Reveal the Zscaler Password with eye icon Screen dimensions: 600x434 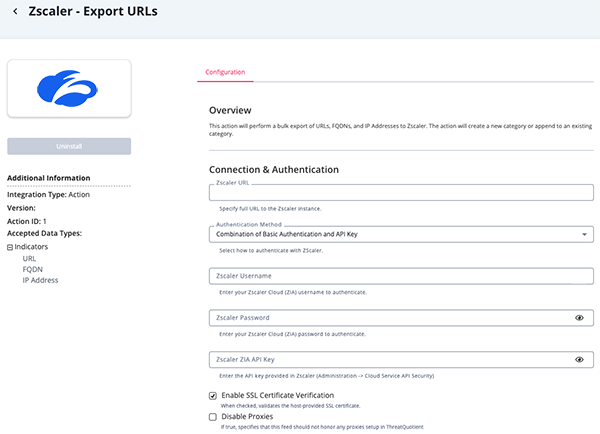point(579,318)
